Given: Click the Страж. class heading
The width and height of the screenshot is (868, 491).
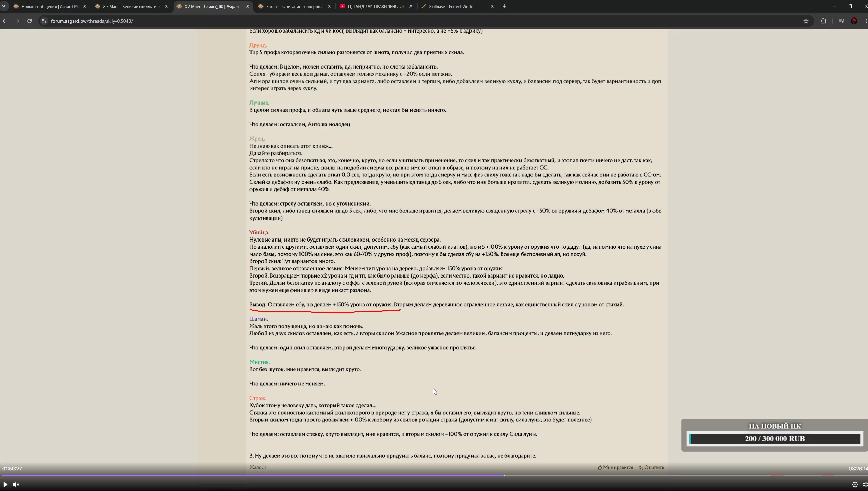Looking at the screenshot, I should coord(258,398).
